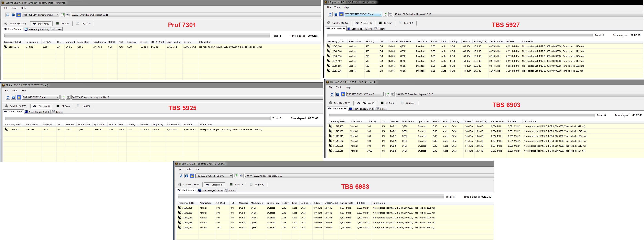Toggle the lock icon in Prof 7301 window

[18, 15]
